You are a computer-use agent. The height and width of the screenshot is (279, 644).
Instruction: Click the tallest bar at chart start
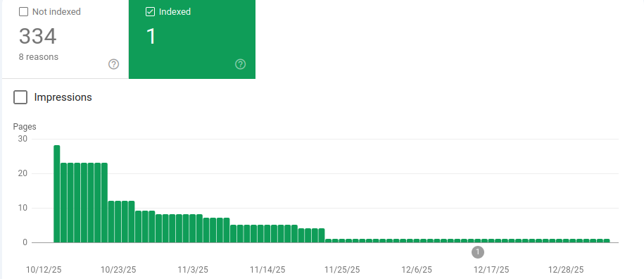57,194
